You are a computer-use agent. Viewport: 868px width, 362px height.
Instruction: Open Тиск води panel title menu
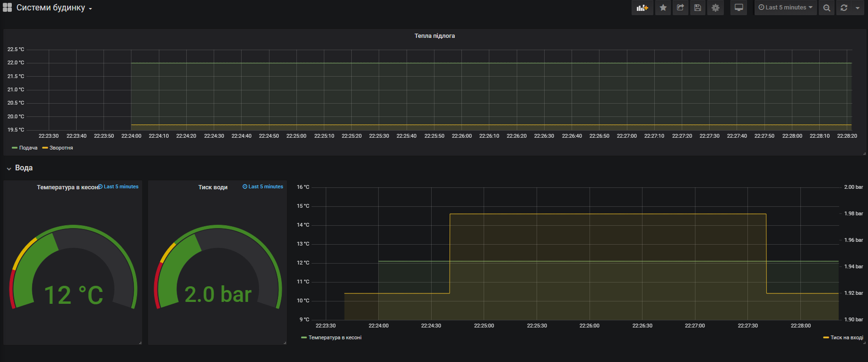pyautogui.click(x=213, y=187)
